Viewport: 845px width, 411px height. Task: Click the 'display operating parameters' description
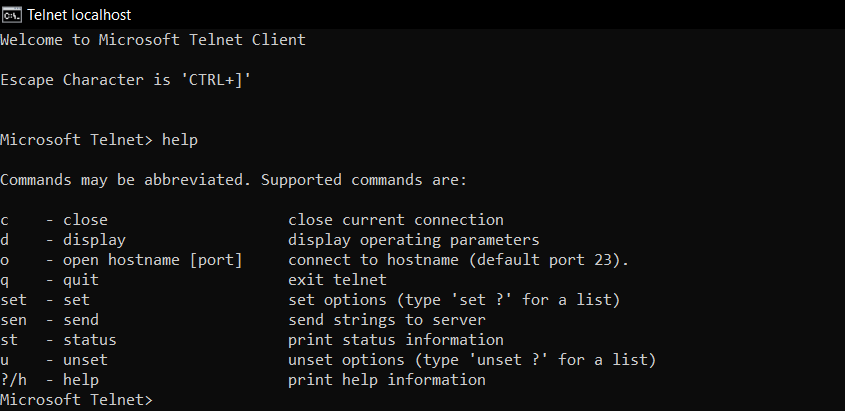pyautogui.click(x=414, y=240)
